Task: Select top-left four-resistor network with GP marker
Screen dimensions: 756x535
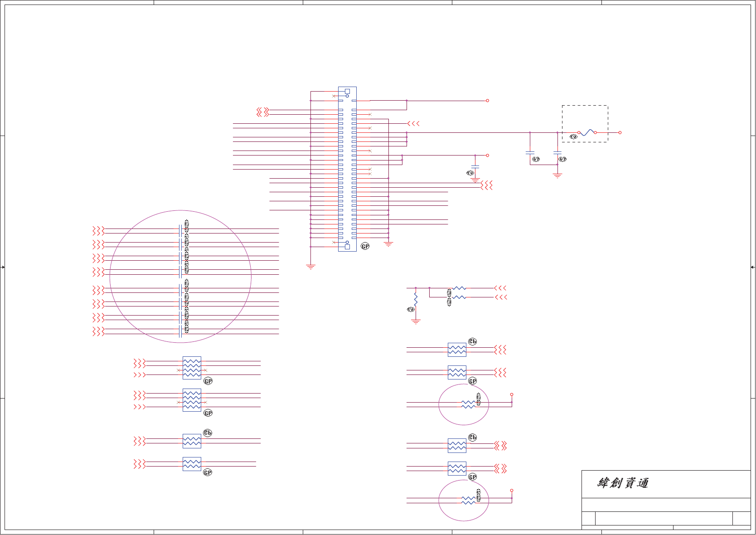Action: click(x=192, y=368)
